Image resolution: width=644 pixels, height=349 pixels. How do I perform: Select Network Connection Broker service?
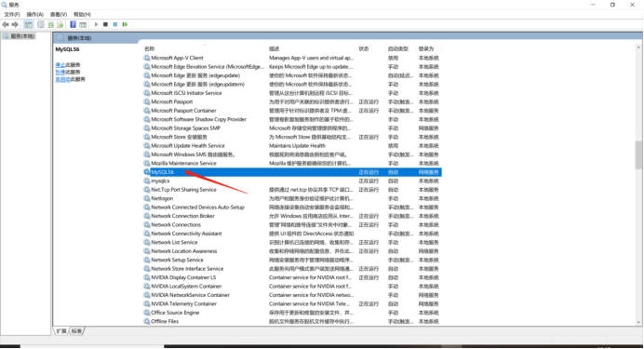pyautogui.click(x=182, y=216)
